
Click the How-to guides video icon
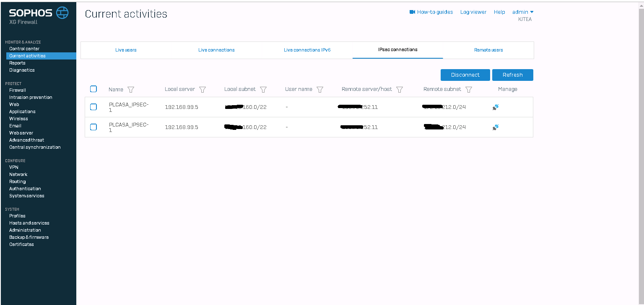[x=412, y=12]
